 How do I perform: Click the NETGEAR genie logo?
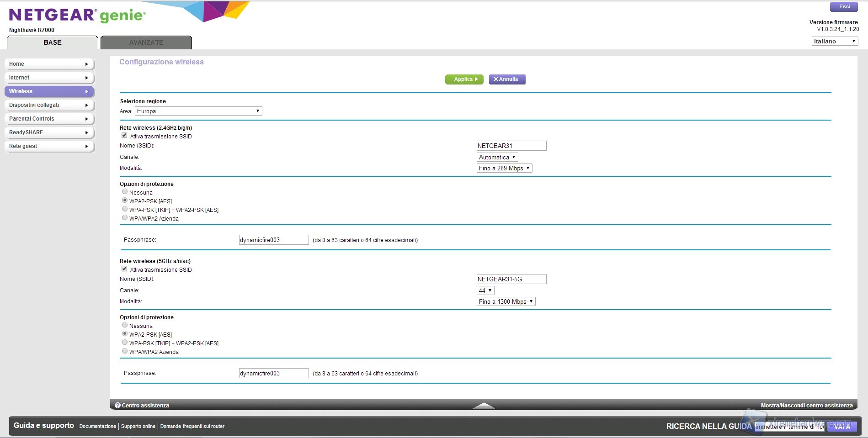[x=77, y=16]
